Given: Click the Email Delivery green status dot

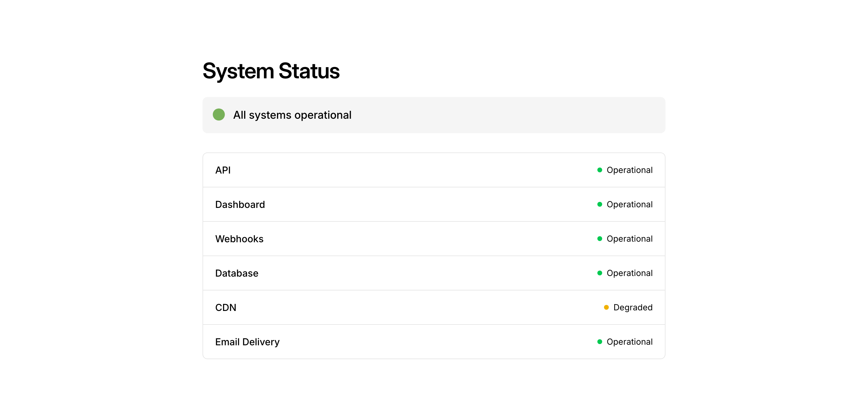Looking at the screenshot, I should [x=599, y=342].
